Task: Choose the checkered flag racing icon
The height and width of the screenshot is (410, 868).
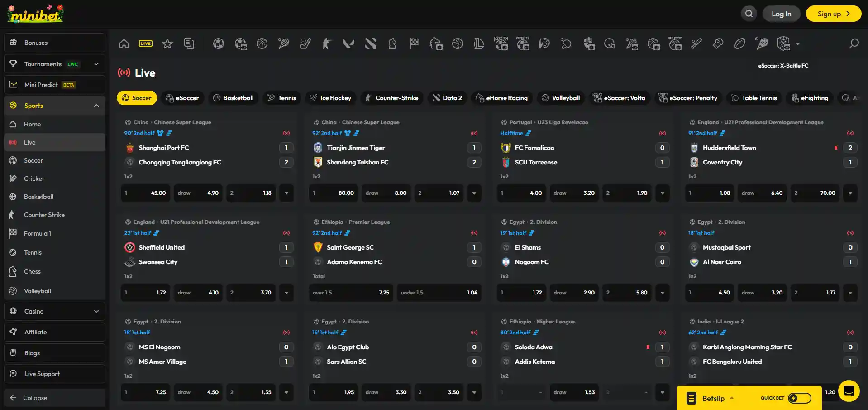Action: point(414,43)
